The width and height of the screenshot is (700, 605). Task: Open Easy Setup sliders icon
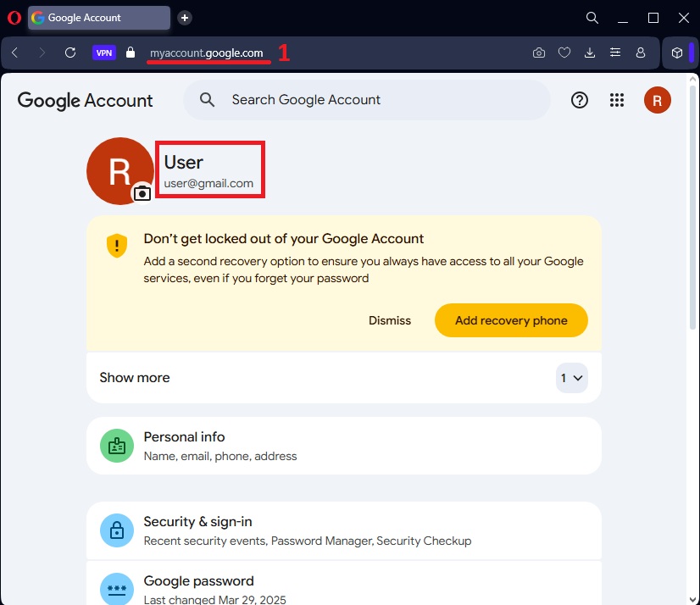pos(615,53)
